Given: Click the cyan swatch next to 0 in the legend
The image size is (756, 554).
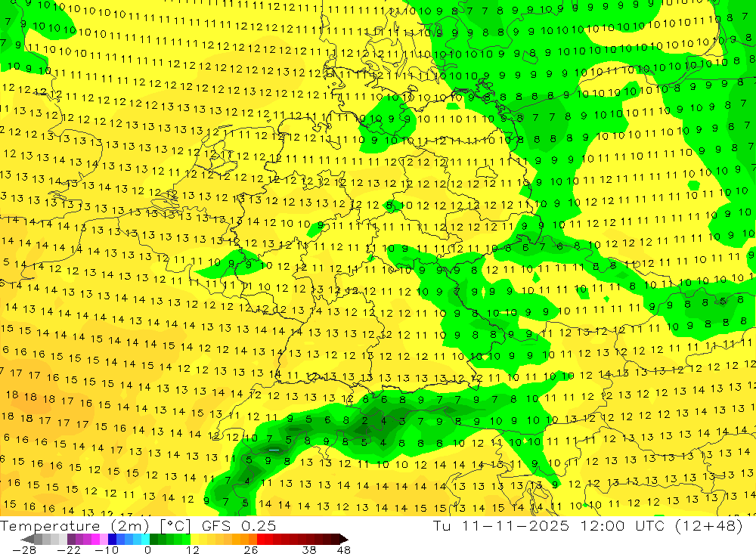Looking at the screenshot, I should 145,539.
